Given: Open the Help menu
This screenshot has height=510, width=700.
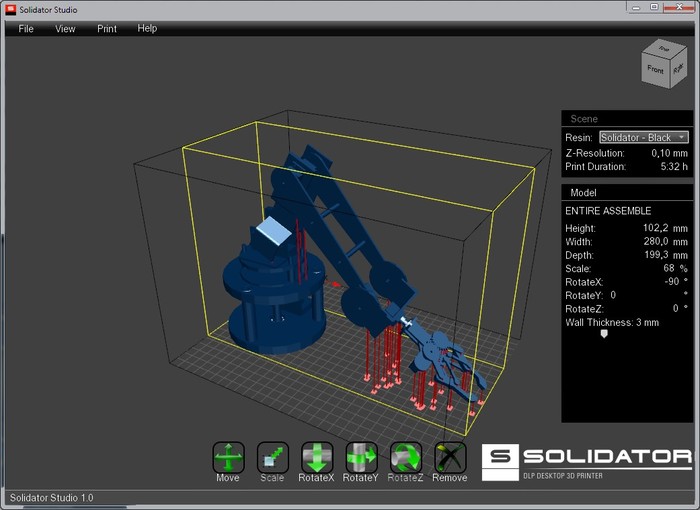Looking at the screenshot, I should (x=147, y=28).
